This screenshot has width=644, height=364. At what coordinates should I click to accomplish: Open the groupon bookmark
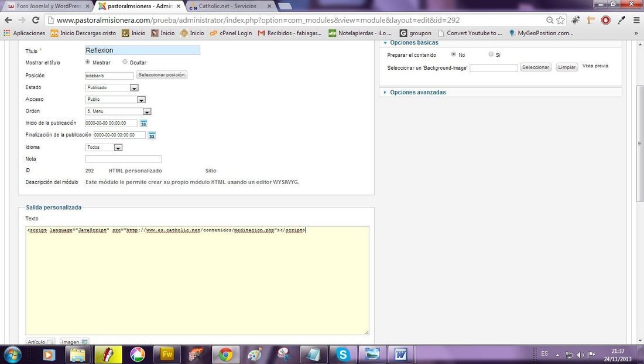click(x=416, y=33)
